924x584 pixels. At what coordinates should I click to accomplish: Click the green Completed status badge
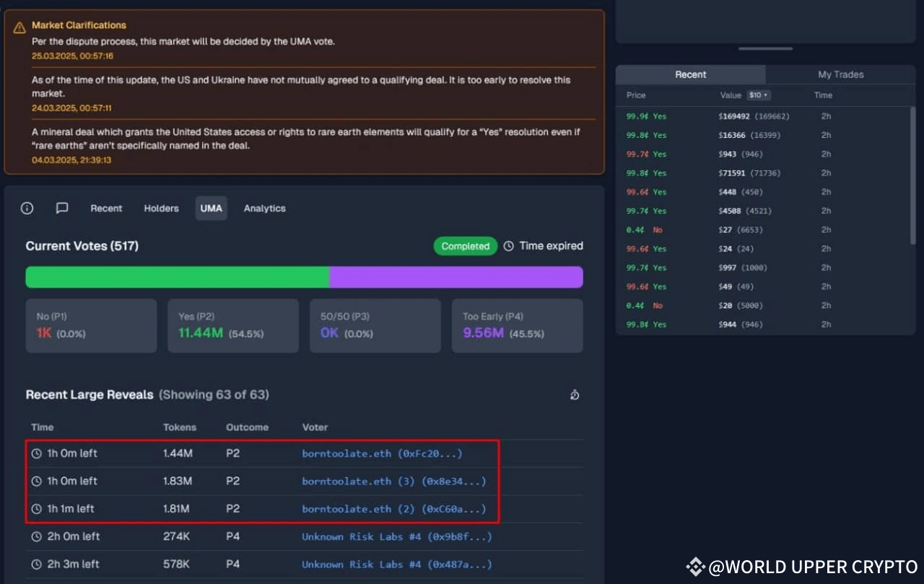[x=466, y=246]
